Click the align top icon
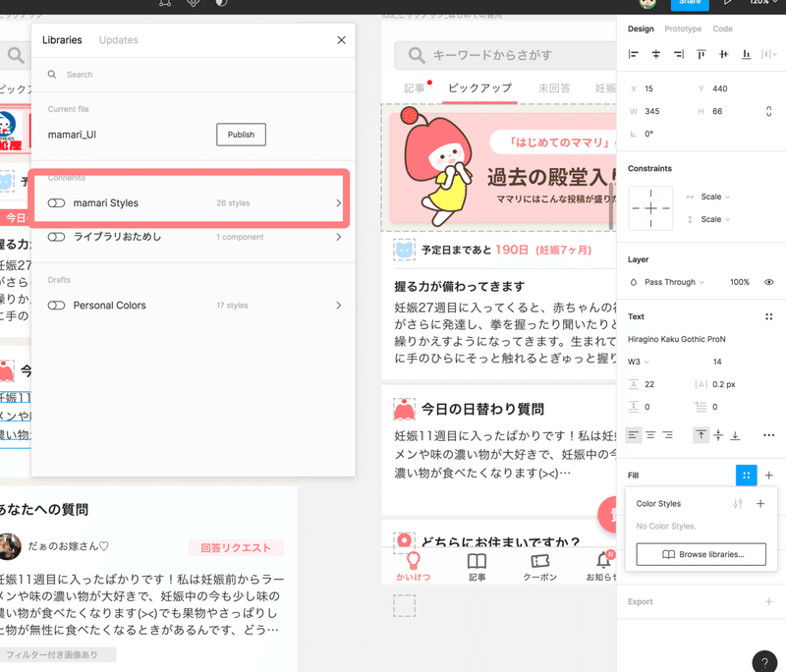 tap(702, 54)
